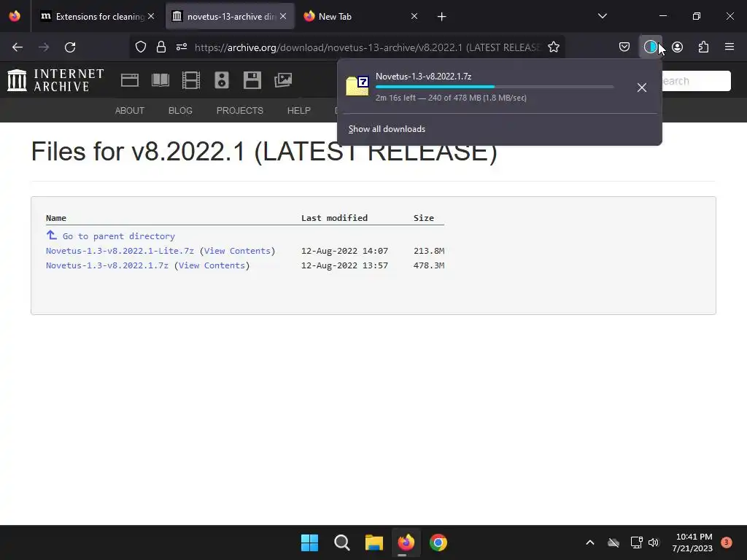Open the HELP menu item
This screenshot has width=747, height=560.
(x=298, y=111)
